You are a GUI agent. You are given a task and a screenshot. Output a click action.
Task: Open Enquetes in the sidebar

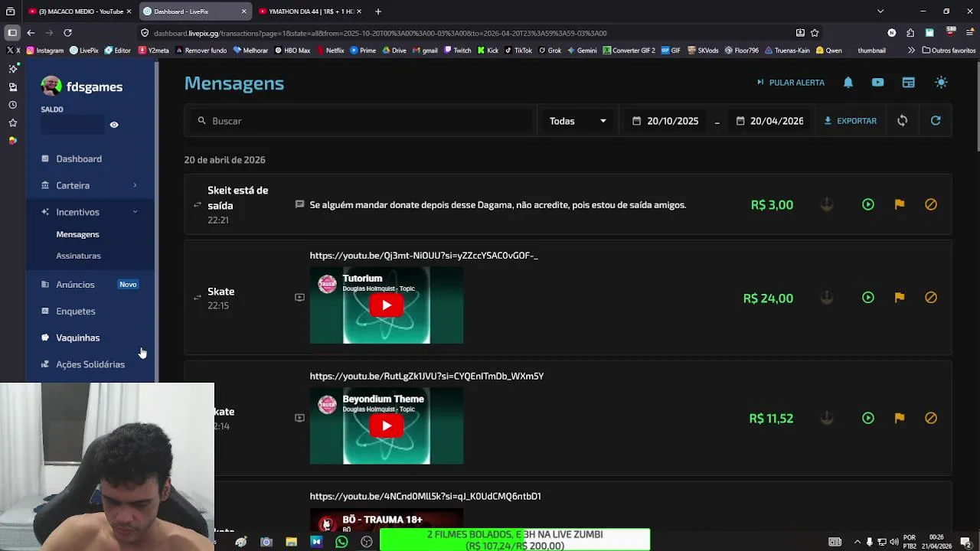[x=76, y=311]
